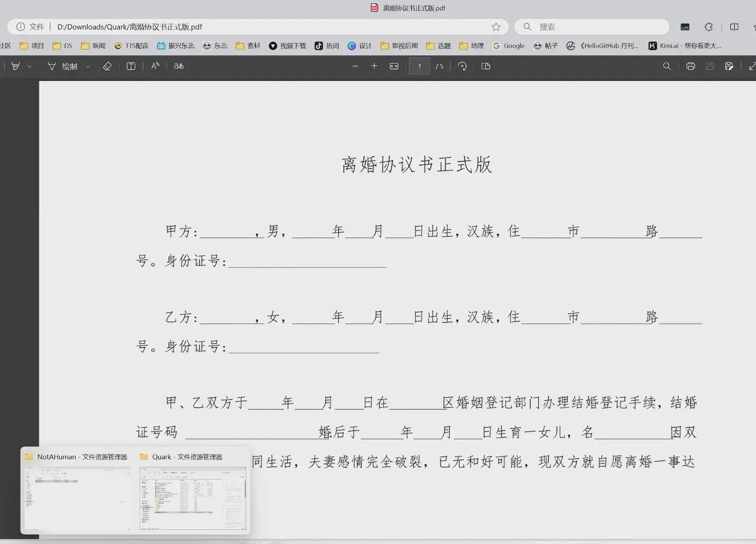
Task: Toggle browser split screen view
Action: click(x=734, y=27)
